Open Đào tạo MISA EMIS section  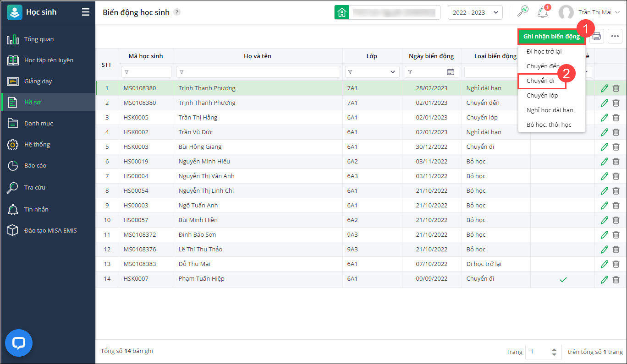pyautogui.click(x=48, y=231)
